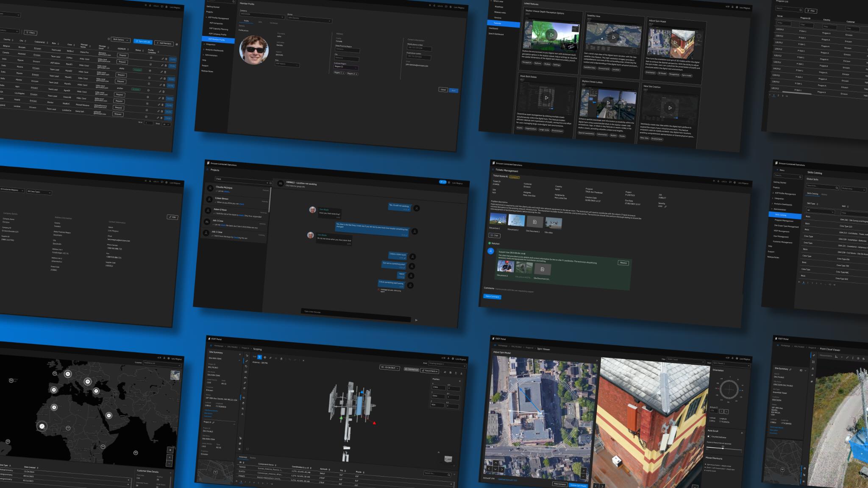Play the Satellite View tutorial video

click(613, 37)
